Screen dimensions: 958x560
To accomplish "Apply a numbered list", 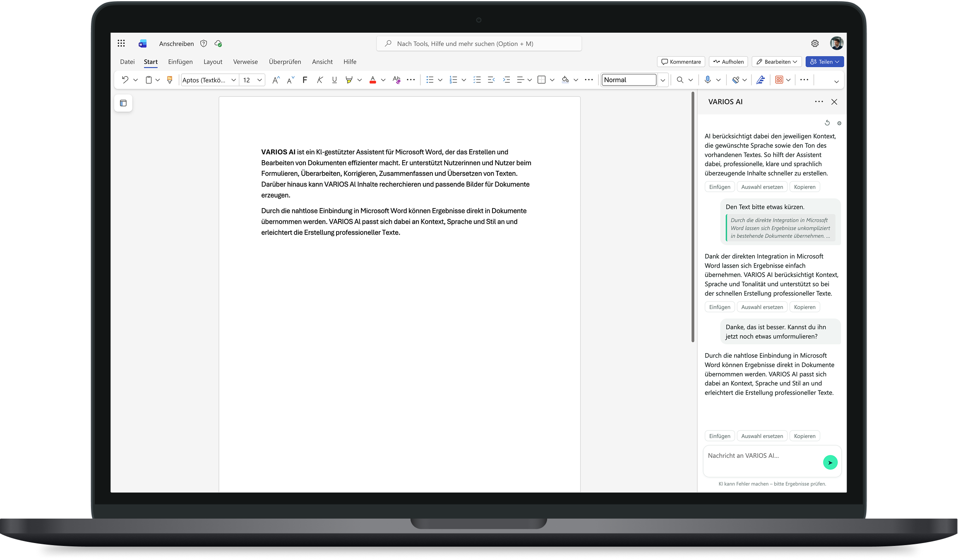I will [454, 80].
